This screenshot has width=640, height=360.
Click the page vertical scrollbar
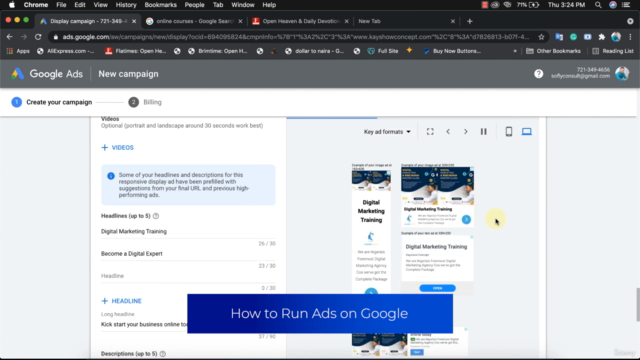click(x=638, y=304)
